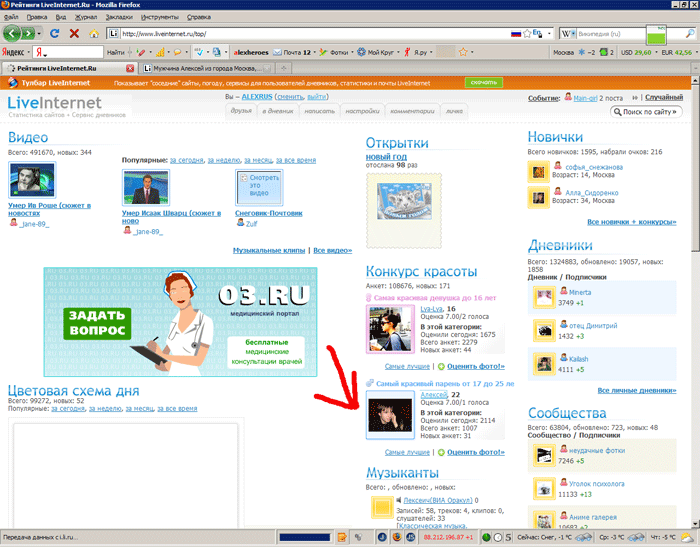
Task: Click the Музыкальные клипы link
Action: point(269,251)
